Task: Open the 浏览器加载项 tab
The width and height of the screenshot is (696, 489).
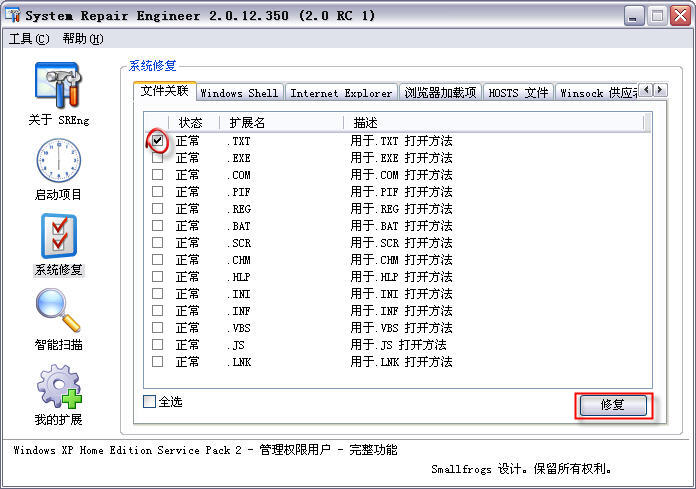Action: 440,93
